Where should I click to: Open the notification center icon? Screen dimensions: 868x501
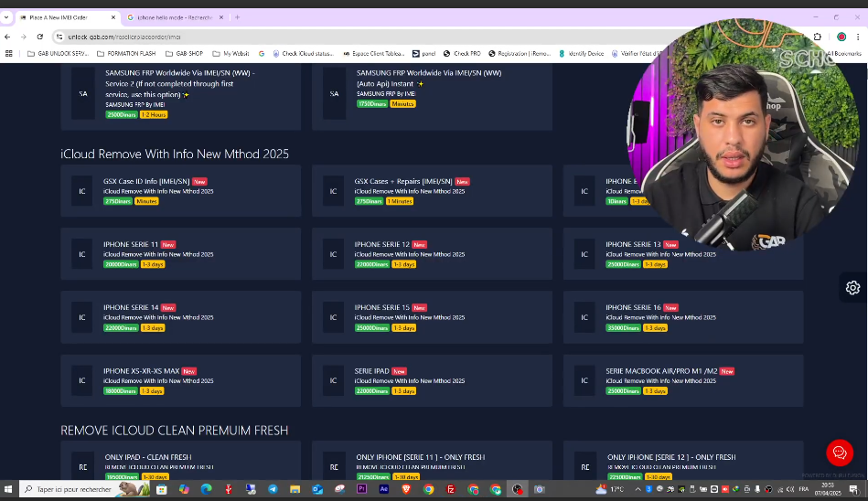tap(854, 489)
